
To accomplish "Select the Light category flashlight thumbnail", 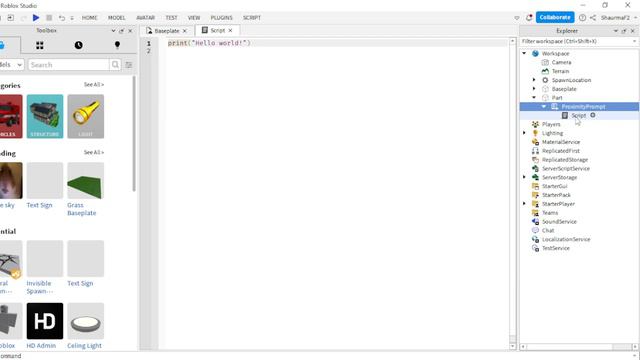I will (86, 116).
